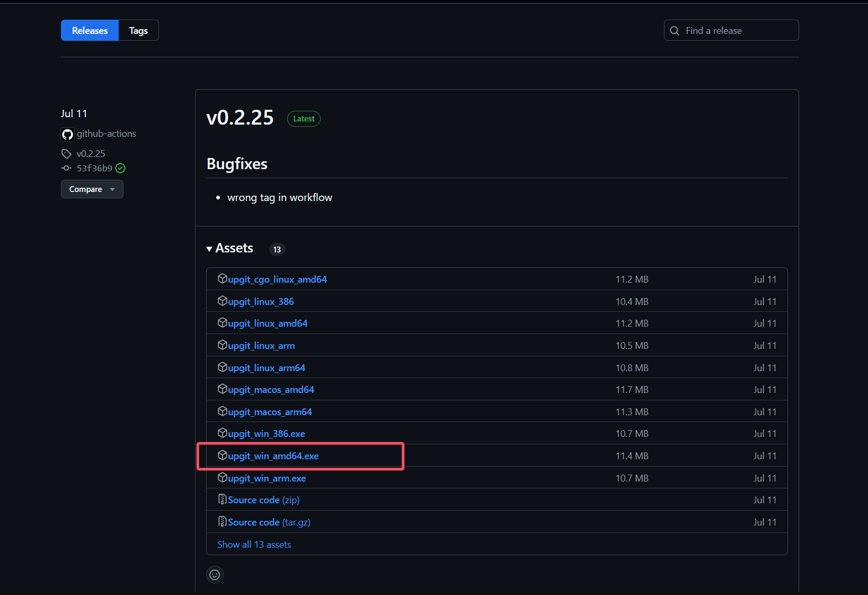Click the assets count badge 13
The width and height of the screenshot is (868, 595).
tap(277, 249)
